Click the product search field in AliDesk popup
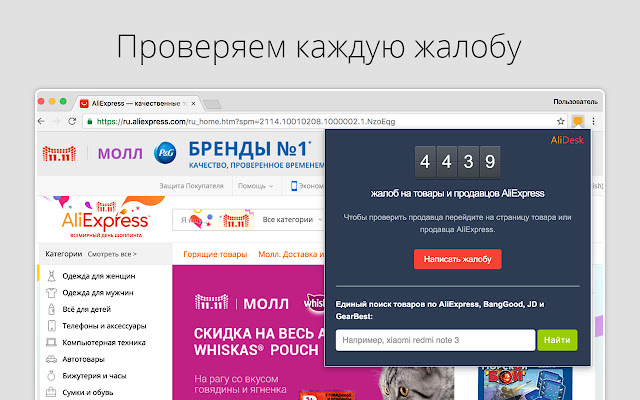 [x=435, y=340]
